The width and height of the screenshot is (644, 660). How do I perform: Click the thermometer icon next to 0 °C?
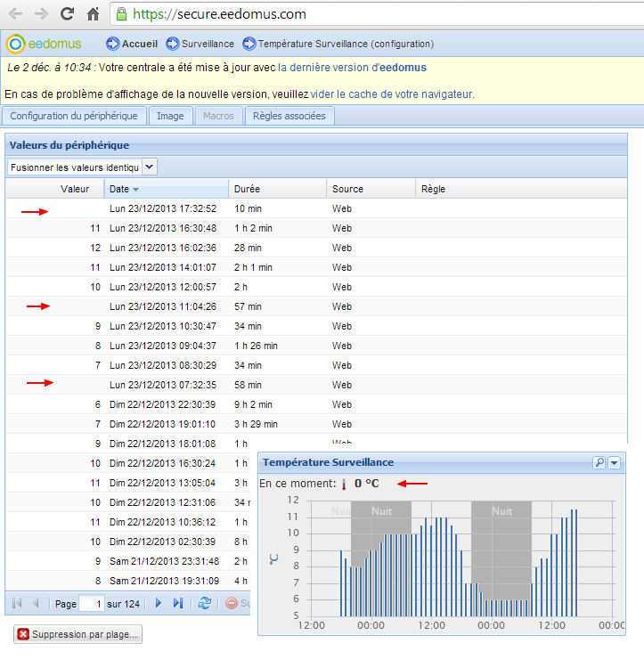point(344,484)
